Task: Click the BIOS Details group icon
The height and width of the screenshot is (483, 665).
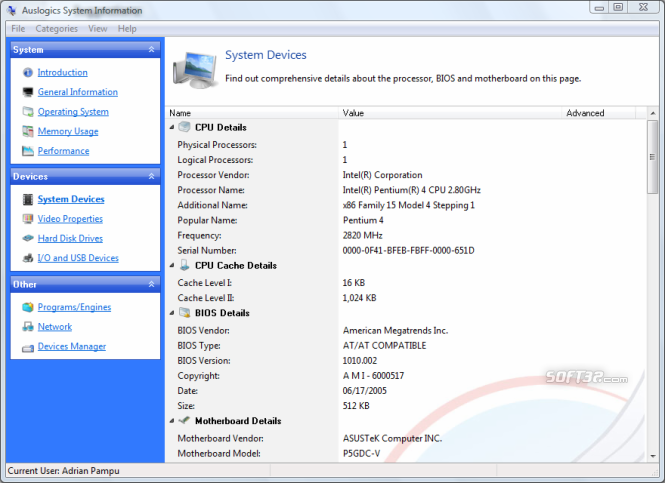Action: point(184,313)
